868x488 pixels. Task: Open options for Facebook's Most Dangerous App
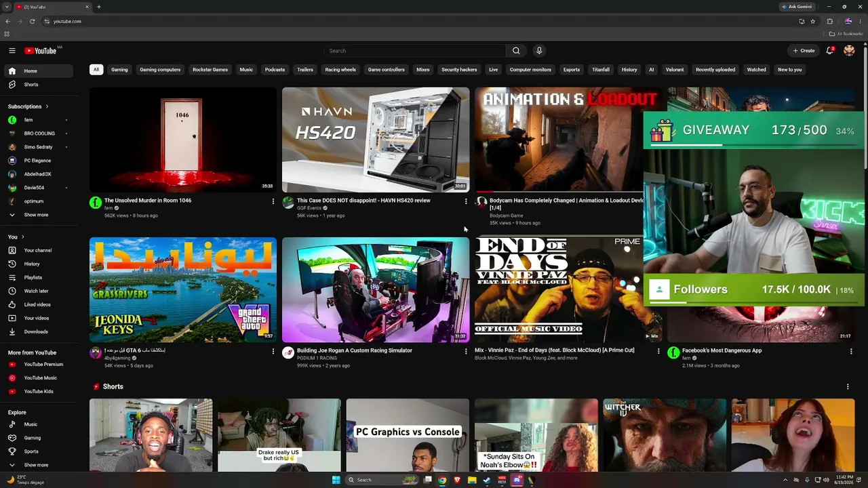[851, 351]
